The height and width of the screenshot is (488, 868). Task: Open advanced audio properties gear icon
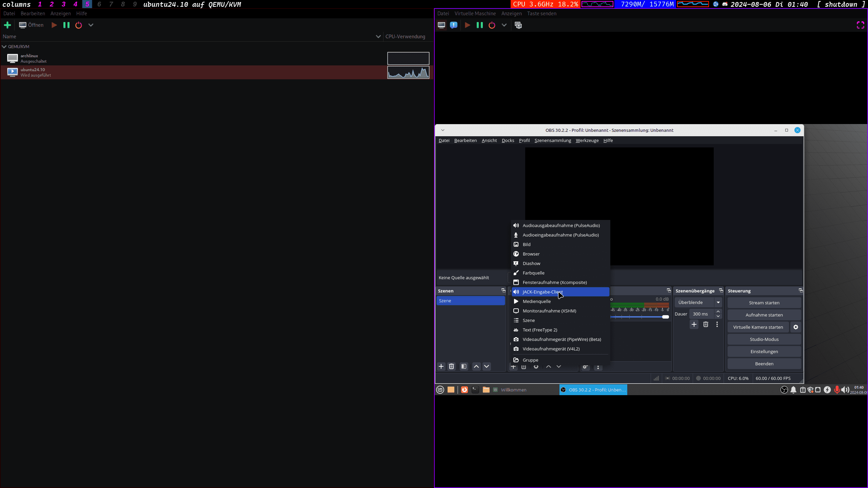coord(585,367)
